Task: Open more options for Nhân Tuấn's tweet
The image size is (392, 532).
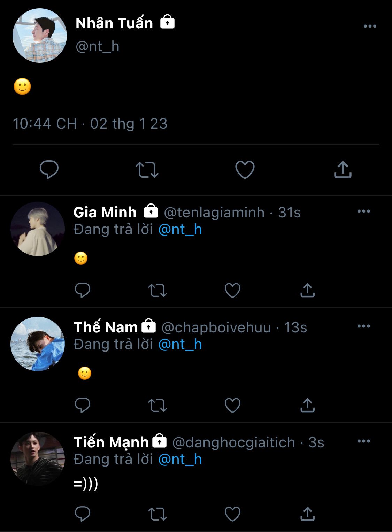Action: (370, 26)
